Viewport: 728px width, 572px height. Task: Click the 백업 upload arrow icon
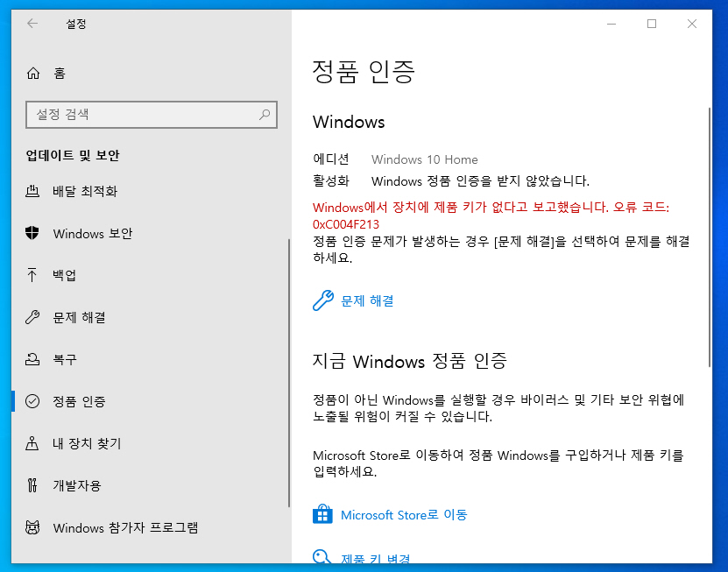tap(32, 275)
